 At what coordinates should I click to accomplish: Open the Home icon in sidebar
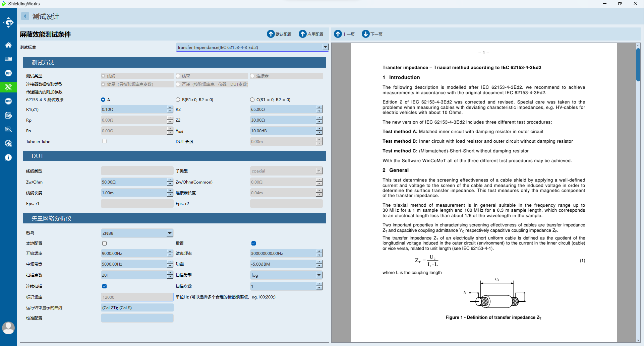(x=8, y=45)
